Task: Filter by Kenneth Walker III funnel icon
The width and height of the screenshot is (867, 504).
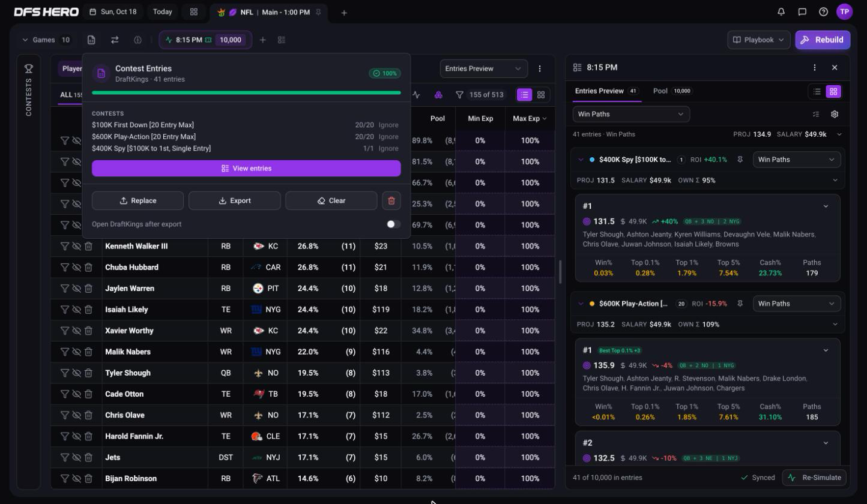Action: 64,246
